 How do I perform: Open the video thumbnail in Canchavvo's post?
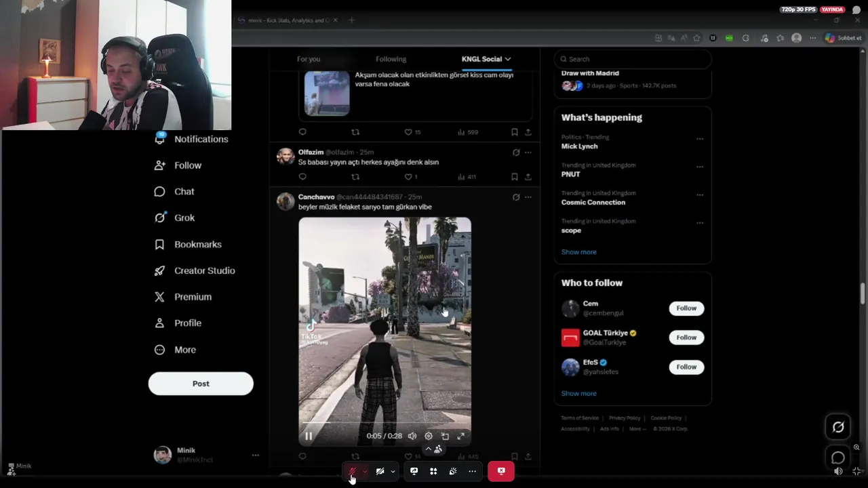[x=384, y=331]
